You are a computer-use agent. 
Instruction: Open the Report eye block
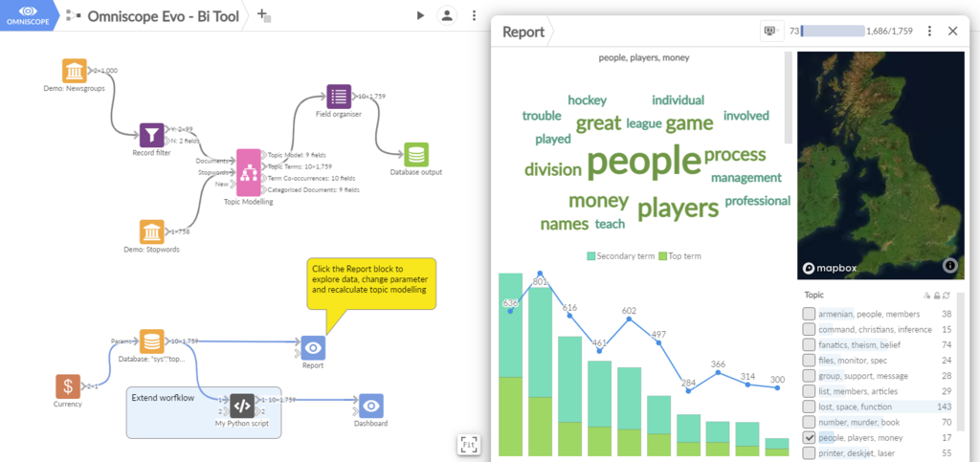[x=313, y=348]
